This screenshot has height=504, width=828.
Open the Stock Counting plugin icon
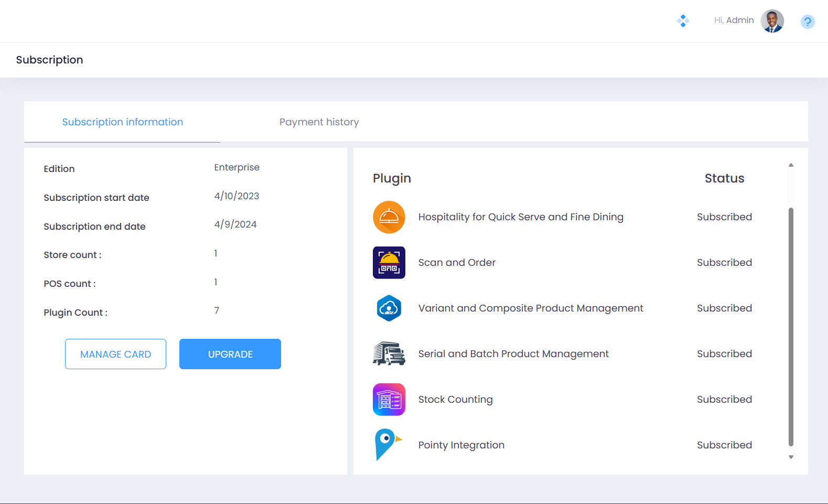point(389,400)
